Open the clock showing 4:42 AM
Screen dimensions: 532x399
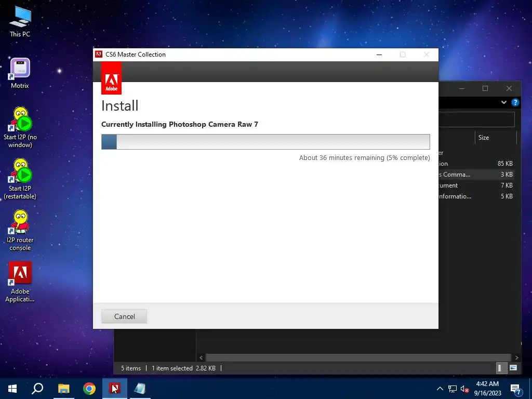(487, 389)
